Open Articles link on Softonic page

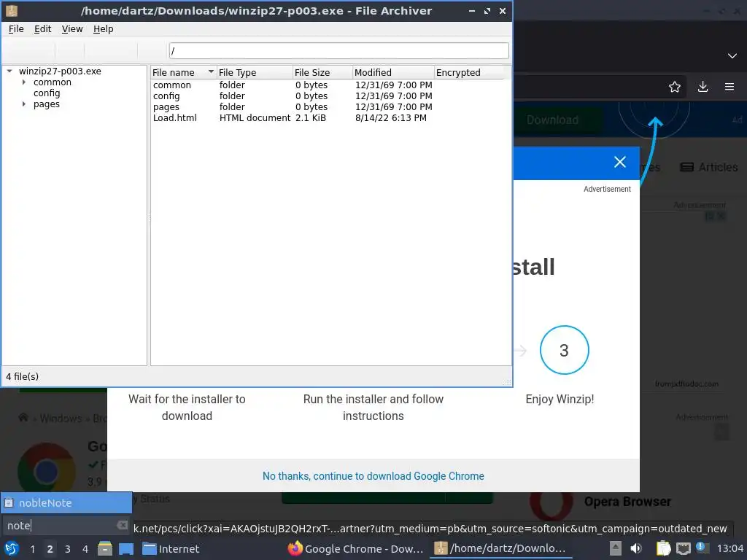click(709, 167)
